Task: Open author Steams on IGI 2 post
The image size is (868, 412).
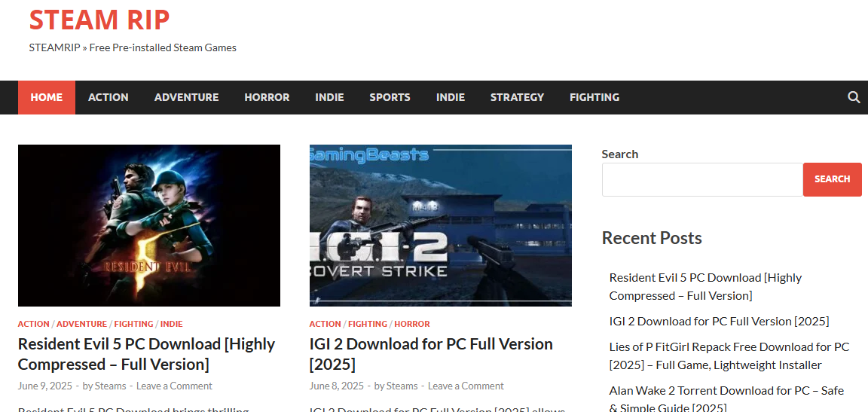Action: [402, 386]
